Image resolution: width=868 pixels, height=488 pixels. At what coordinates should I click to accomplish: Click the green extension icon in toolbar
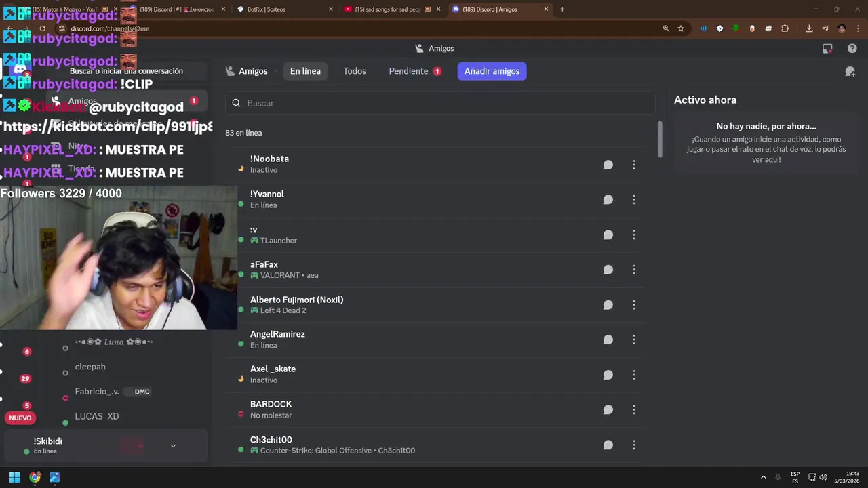(736, 28)
